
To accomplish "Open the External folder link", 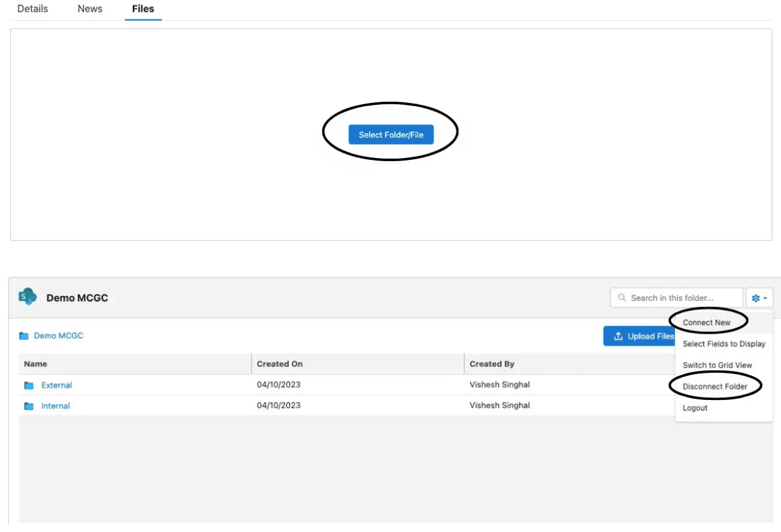I will click(57, 385).
